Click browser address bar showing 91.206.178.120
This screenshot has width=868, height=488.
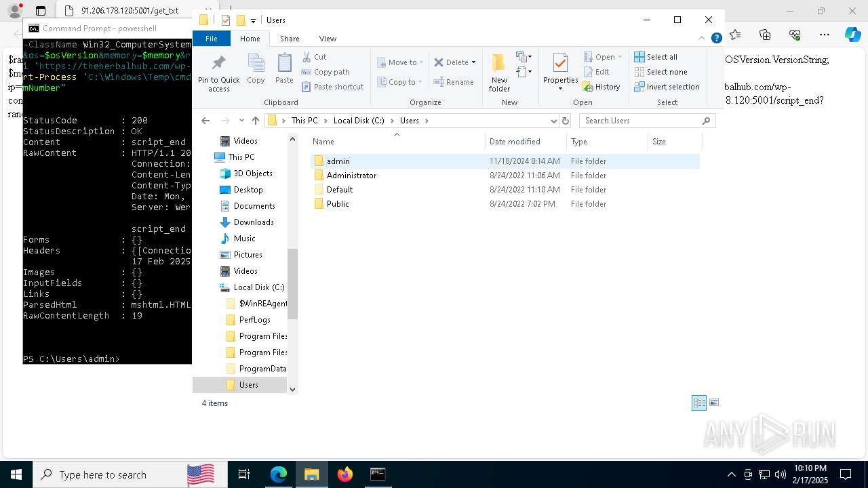130,11
